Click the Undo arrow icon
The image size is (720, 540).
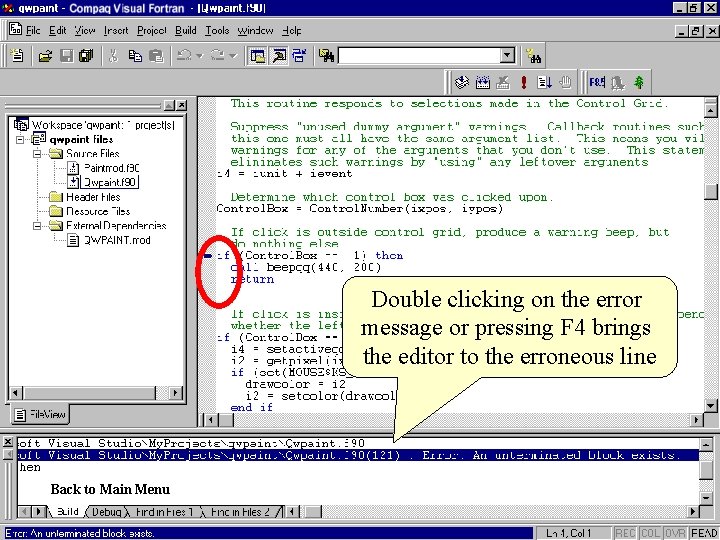185,56
